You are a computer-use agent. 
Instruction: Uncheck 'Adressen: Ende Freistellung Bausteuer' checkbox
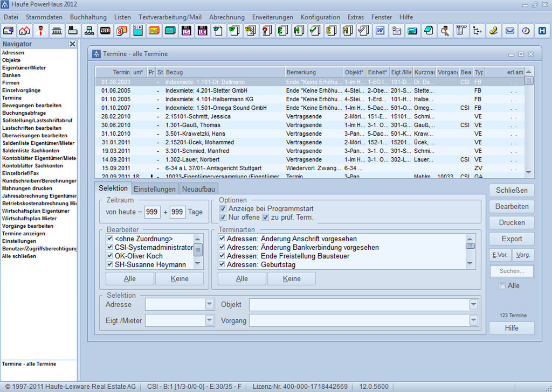tap(222, 256)
